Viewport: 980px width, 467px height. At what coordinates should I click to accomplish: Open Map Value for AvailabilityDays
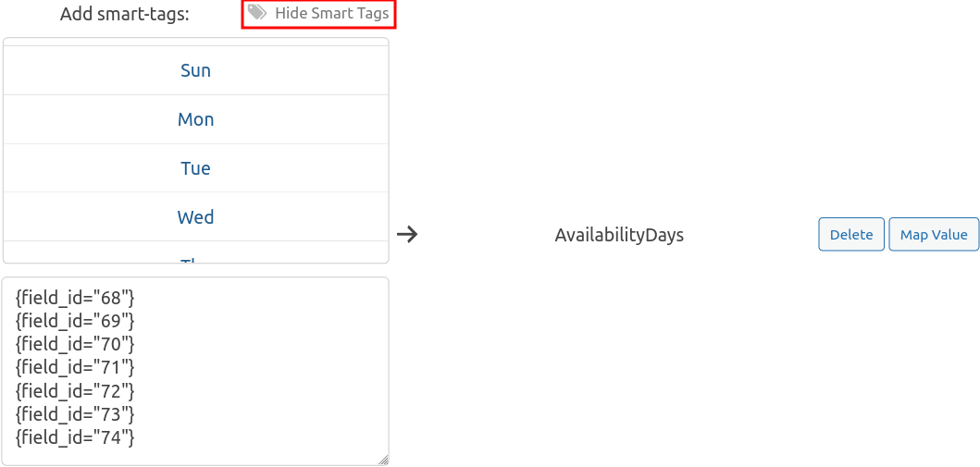coord(933,234)
